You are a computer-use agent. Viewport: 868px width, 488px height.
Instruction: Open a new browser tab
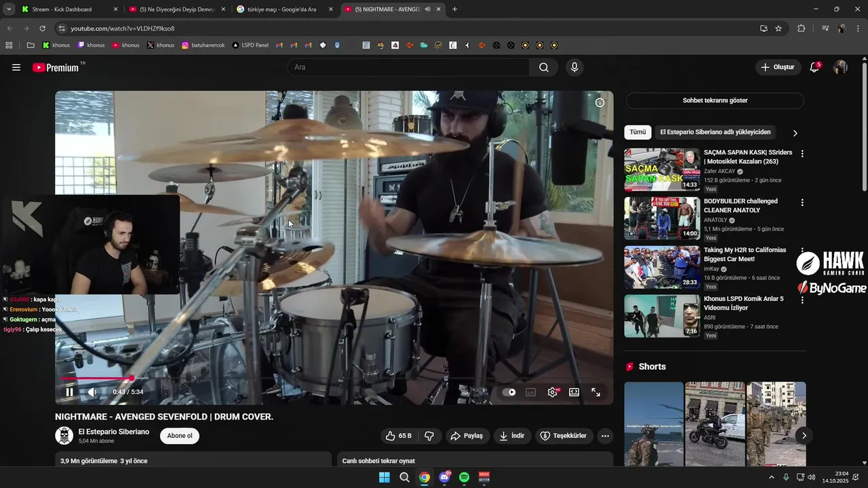[454, 9]
